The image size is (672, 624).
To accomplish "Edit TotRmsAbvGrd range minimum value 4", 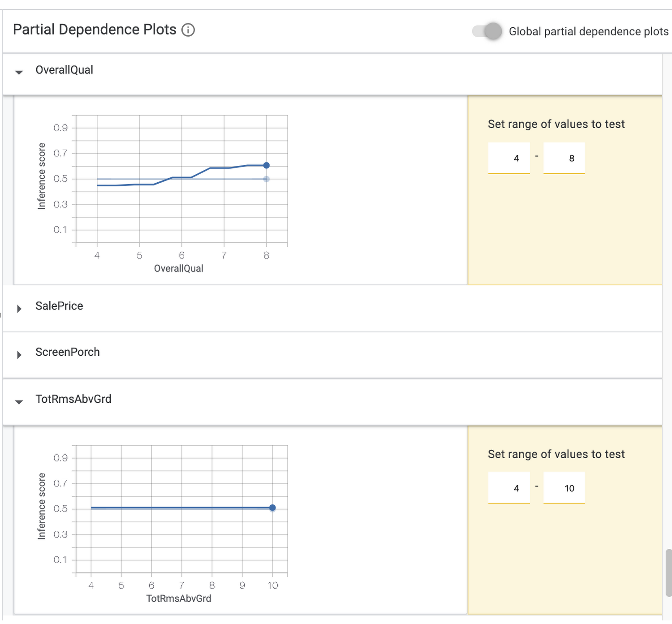I will click(x=509, y=488).
